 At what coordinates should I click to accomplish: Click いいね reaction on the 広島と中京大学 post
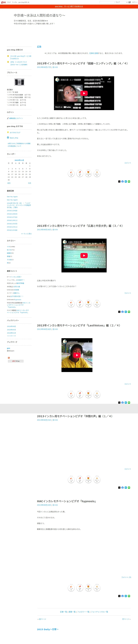coord(71,304)
